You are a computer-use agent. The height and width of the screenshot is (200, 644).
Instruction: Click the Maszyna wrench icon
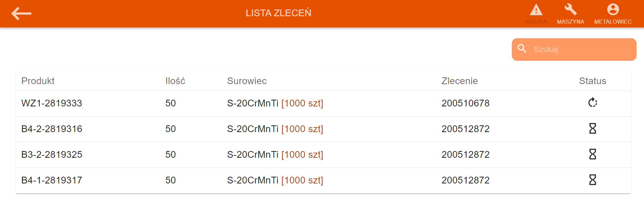570,10
